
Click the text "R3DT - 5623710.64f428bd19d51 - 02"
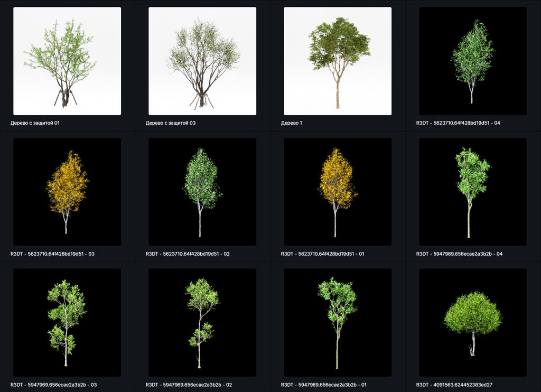pos(188,254)
